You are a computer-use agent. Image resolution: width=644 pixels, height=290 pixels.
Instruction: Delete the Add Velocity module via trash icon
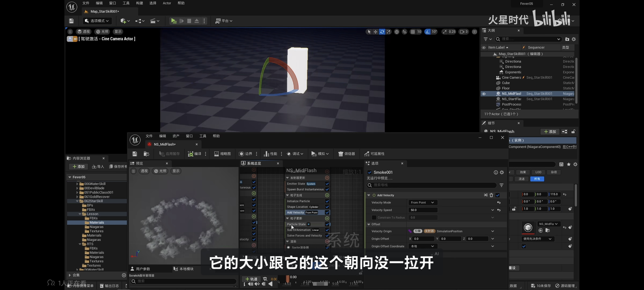[x=491, y=195]
